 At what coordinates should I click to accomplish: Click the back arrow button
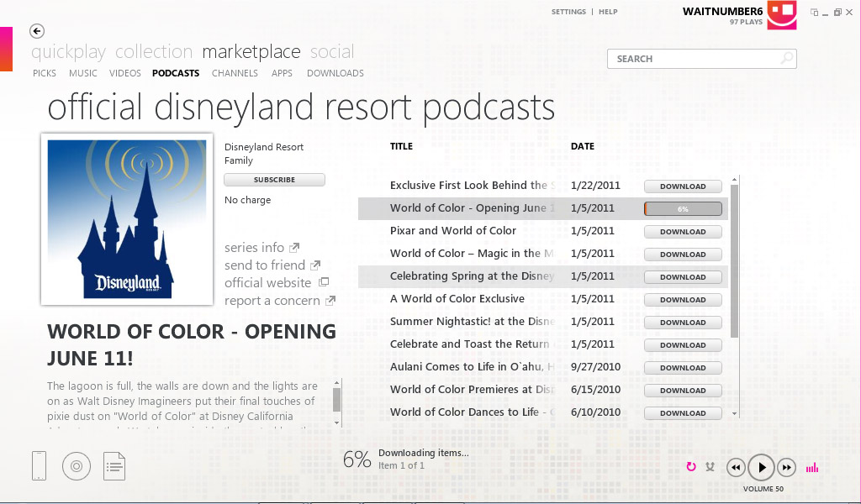(37, 31)
